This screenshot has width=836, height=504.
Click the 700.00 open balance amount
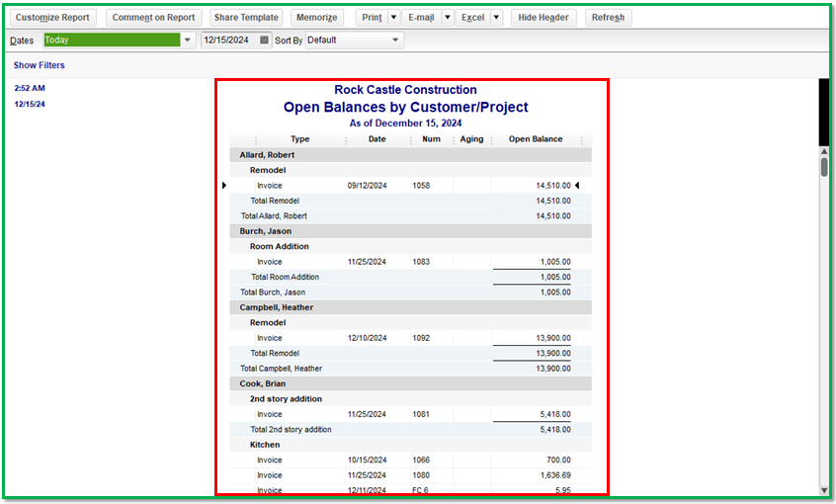[x=558, y=461]
